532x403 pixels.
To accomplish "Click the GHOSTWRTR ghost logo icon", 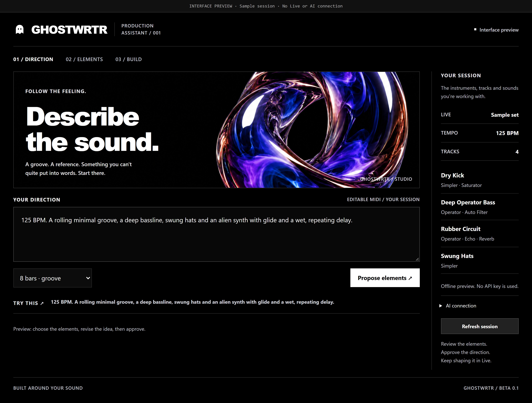I will click(x=20, y=30).
